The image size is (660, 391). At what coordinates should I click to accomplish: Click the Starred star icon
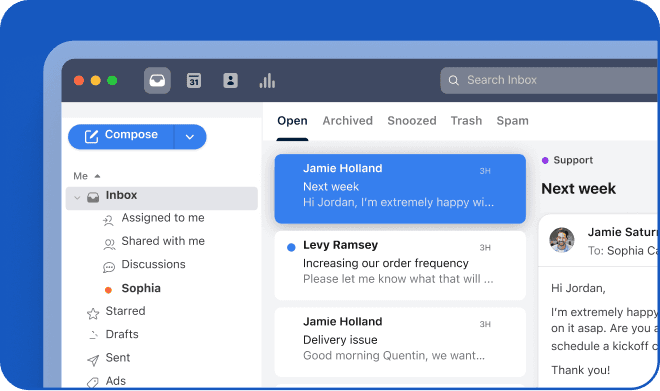pyautogui.click(x=93, y=314)
